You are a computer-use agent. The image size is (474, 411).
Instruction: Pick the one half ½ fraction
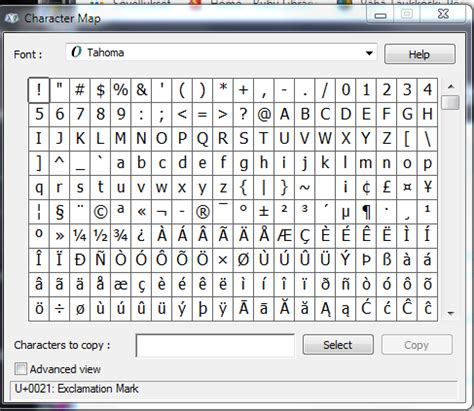[x=100, y=236]
